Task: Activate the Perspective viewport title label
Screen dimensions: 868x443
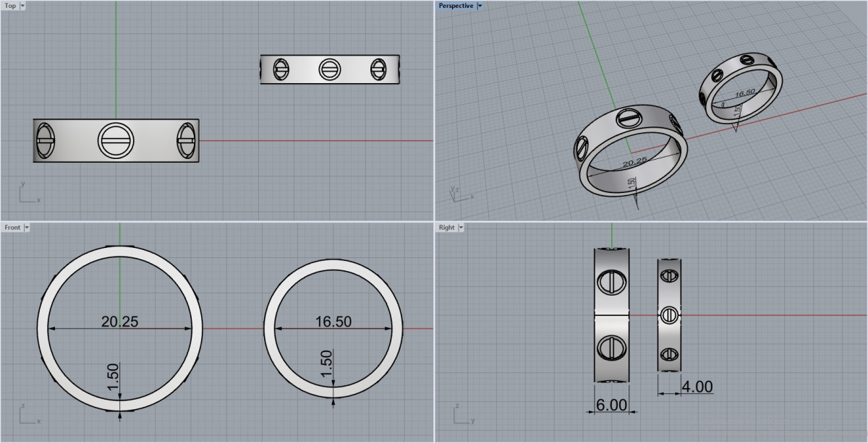Action: 456,6
